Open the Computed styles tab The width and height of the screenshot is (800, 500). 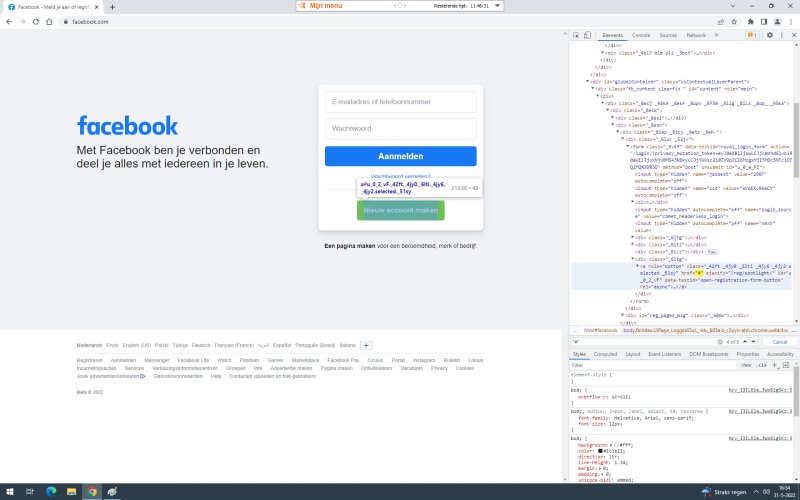[x=605, y=354]
